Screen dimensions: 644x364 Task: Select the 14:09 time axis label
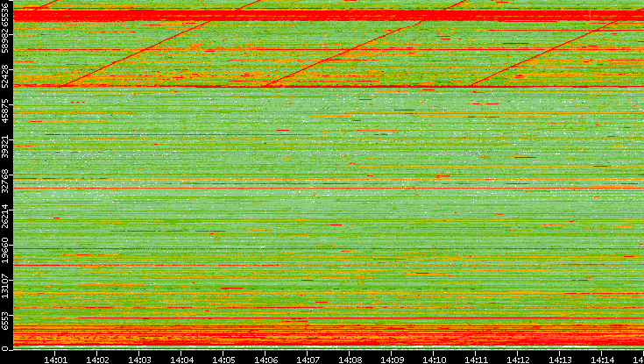392,360
